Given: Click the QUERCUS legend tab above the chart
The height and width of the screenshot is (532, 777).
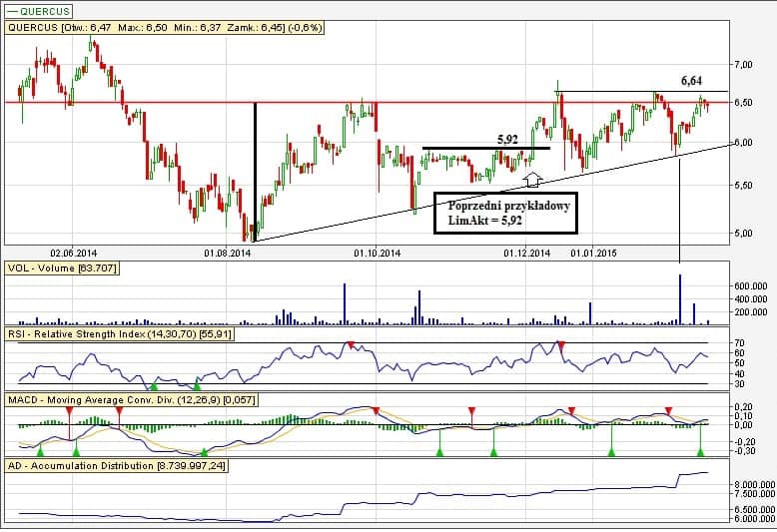Looking at the screenshot, I should click(31, 11).
